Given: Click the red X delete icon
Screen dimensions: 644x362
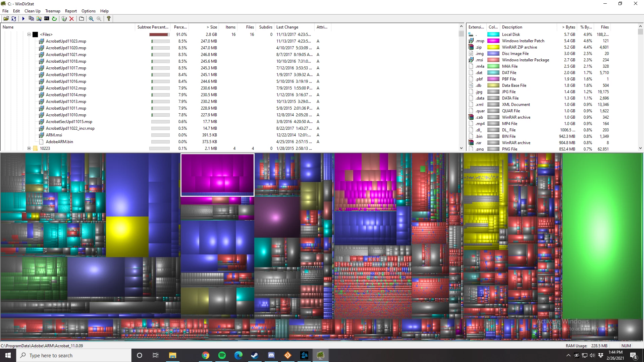Looking at the screenshot, I should 71,19.
